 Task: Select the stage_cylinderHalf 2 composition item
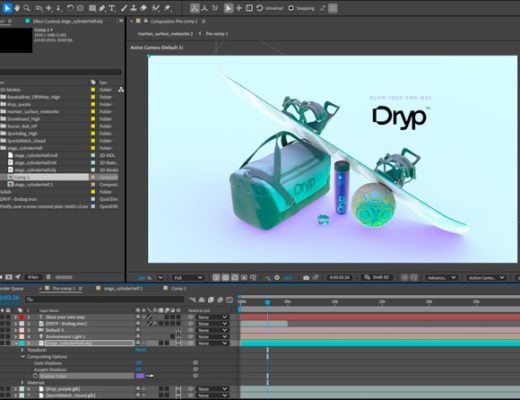pyautogui.click(x=34, y=184)
